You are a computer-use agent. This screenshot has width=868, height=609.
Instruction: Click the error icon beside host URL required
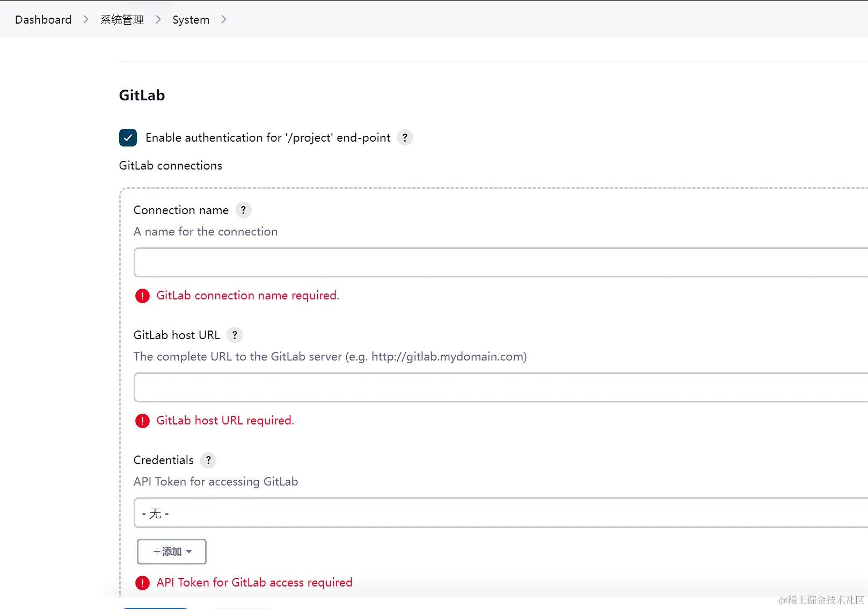point(142,421)
